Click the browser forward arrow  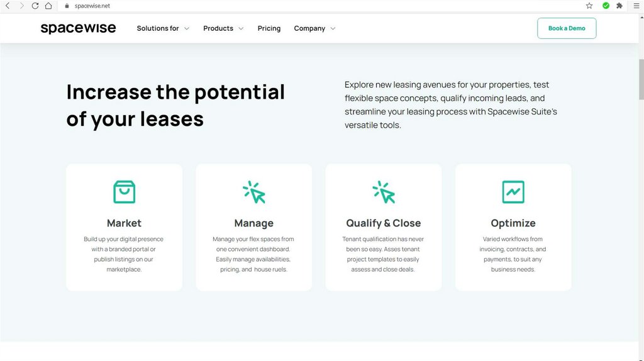[x=22, y=6]
